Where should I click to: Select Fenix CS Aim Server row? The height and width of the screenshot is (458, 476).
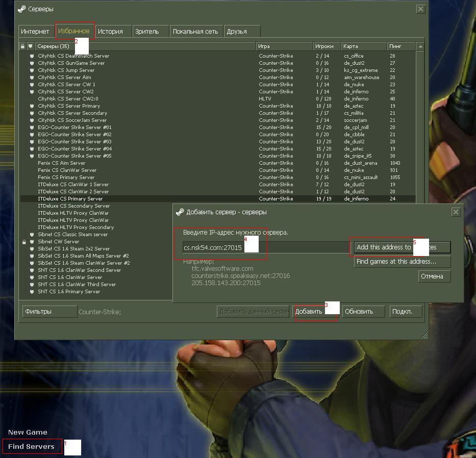pos(218,163)
